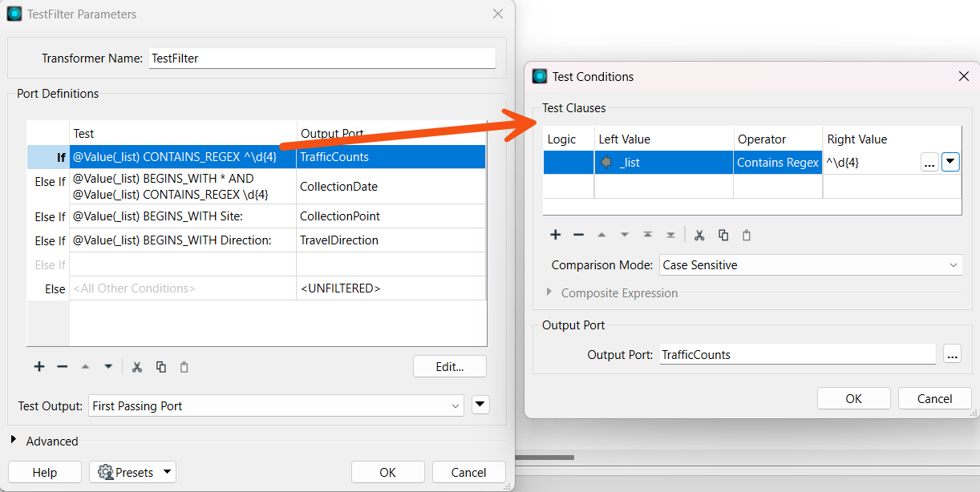Open the Presets gear menu
980x492 pixels.
point(132,472)
